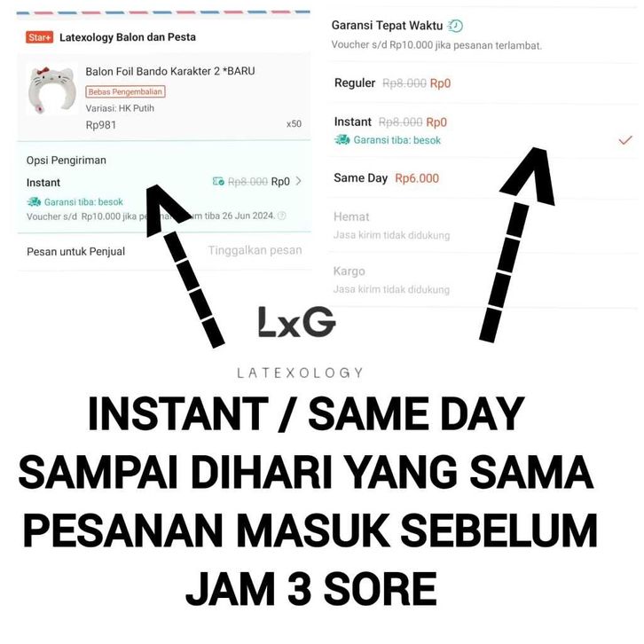Open the Opsi Pengiriman section
The width and height of the screenshot is (644, 644).
164,187
